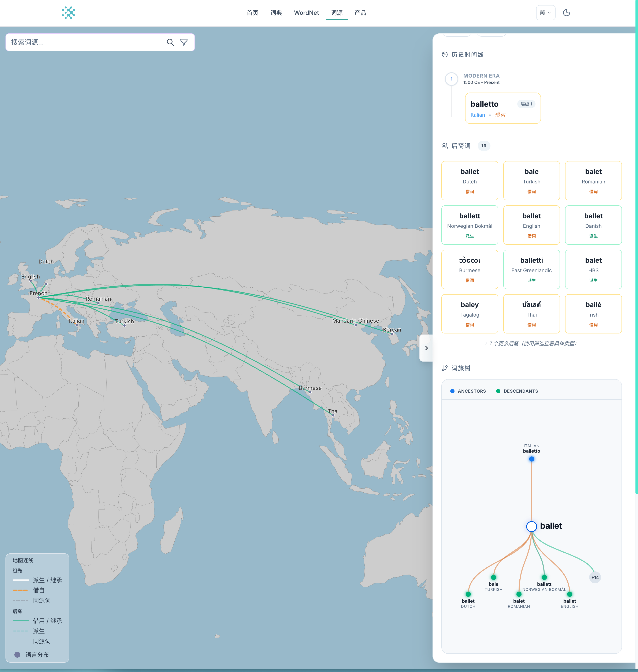Open the 首页 home tab
This screenshot has height=672, width=638.
(x=252, y=13)
